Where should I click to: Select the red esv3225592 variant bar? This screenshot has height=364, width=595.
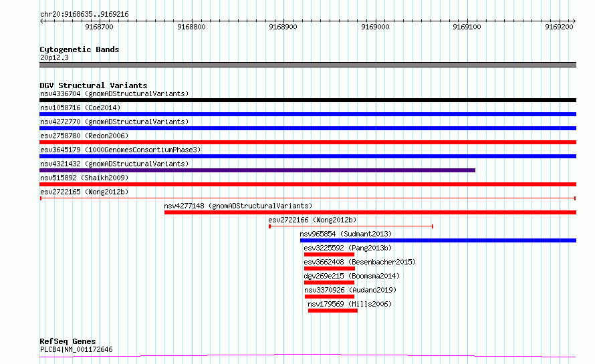tap(329, 254)
